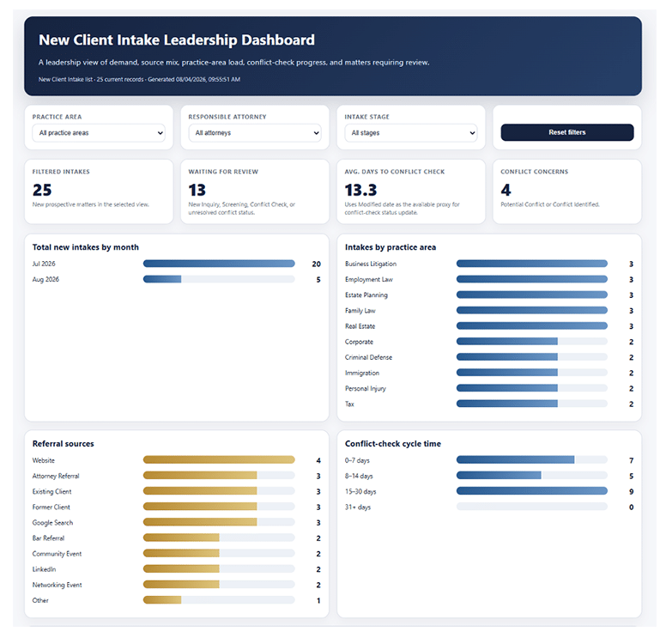This screenshot has height=644, width=660.
Task: Select the Aug 2026 intake bar
Action: [x=219, y=279]
